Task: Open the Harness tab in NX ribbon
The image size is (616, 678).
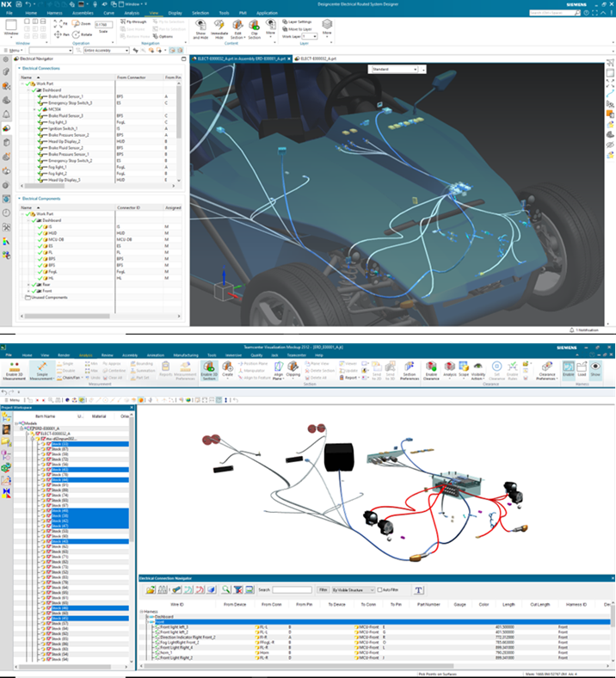Action: 54,13
